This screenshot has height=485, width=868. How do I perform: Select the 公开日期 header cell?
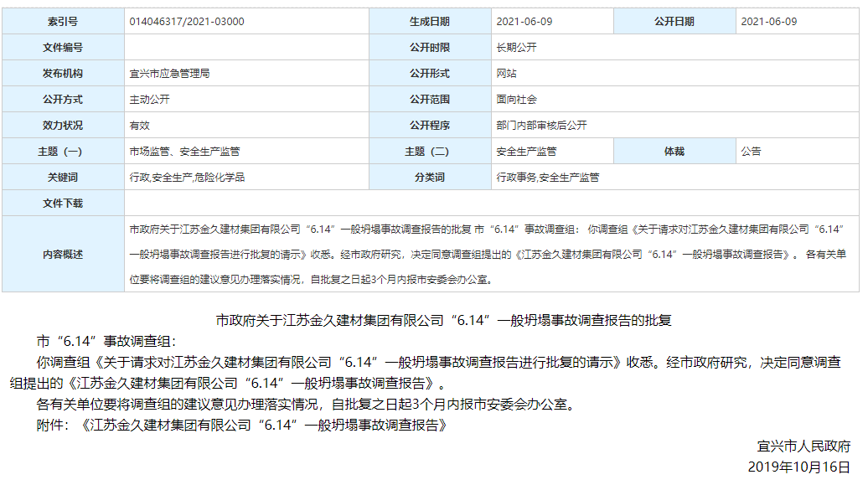pyautogui.click(x=674, y=22)
